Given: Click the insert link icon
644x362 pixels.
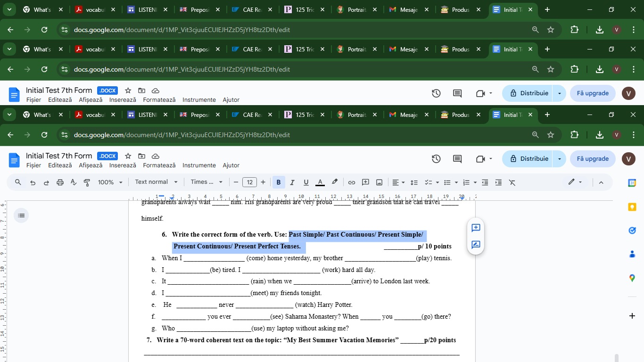Looking at the screenshot, I should (x=352, y=182).
